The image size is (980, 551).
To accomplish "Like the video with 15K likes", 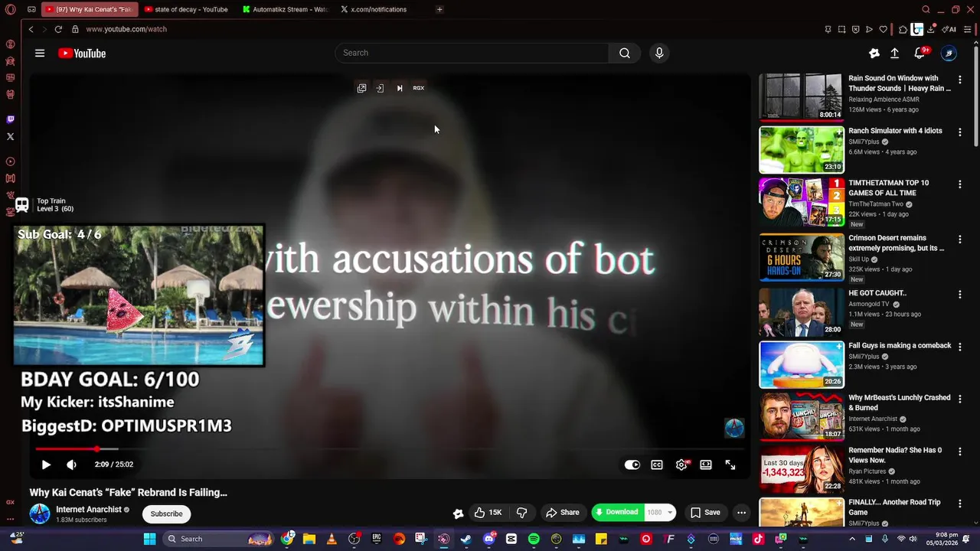I will pyautogui.click(x=488, y=513).
